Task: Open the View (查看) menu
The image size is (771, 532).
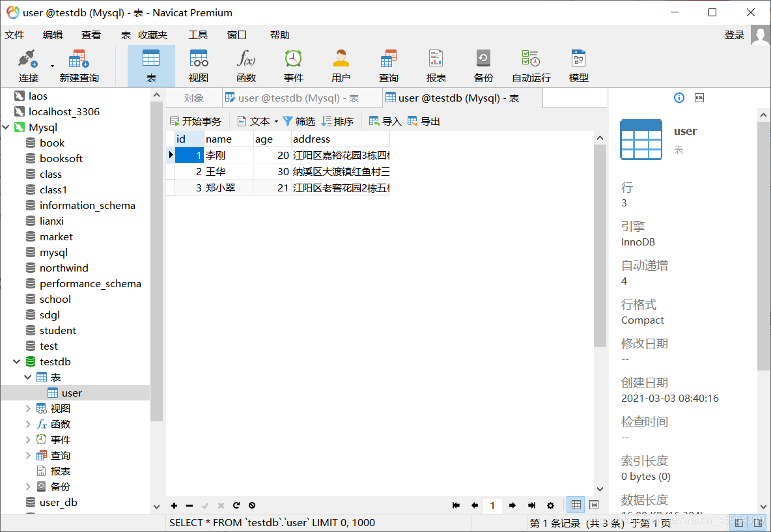Action: pos(91,35)
